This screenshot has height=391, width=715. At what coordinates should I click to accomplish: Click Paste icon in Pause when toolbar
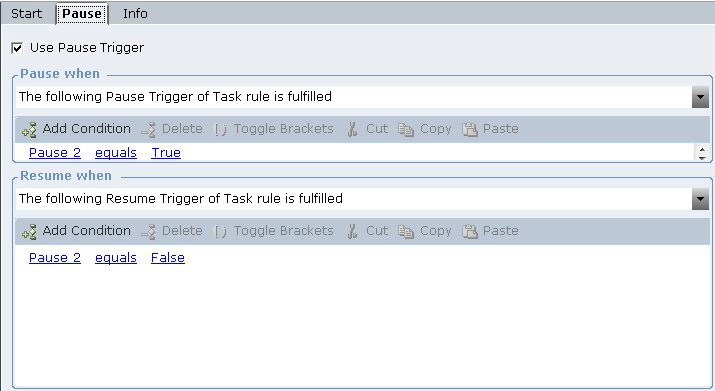click(x=470, y=130)
